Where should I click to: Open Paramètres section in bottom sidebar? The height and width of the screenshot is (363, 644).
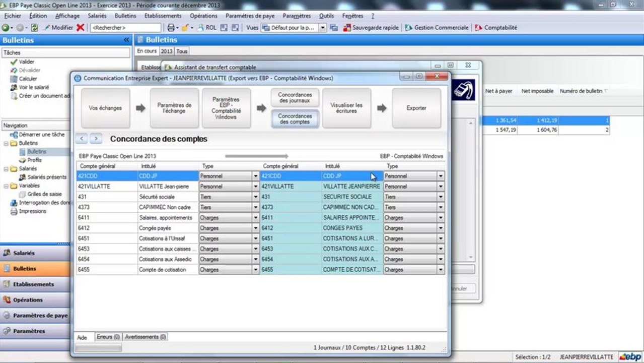point(35,331)
